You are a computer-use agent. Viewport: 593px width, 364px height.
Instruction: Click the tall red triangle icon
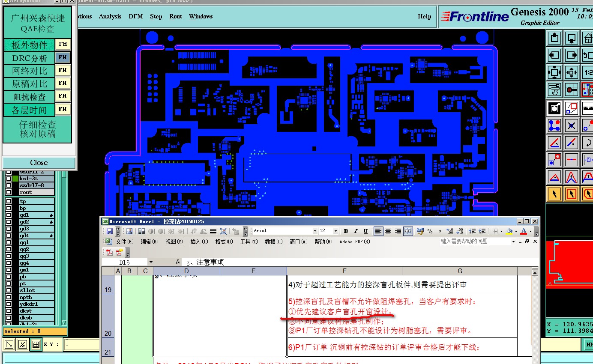(x=572, y=177)
